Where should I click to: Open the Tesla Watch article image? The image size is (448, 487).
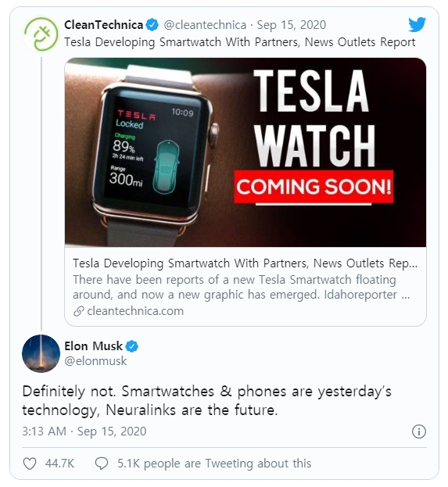pos(246,152)
